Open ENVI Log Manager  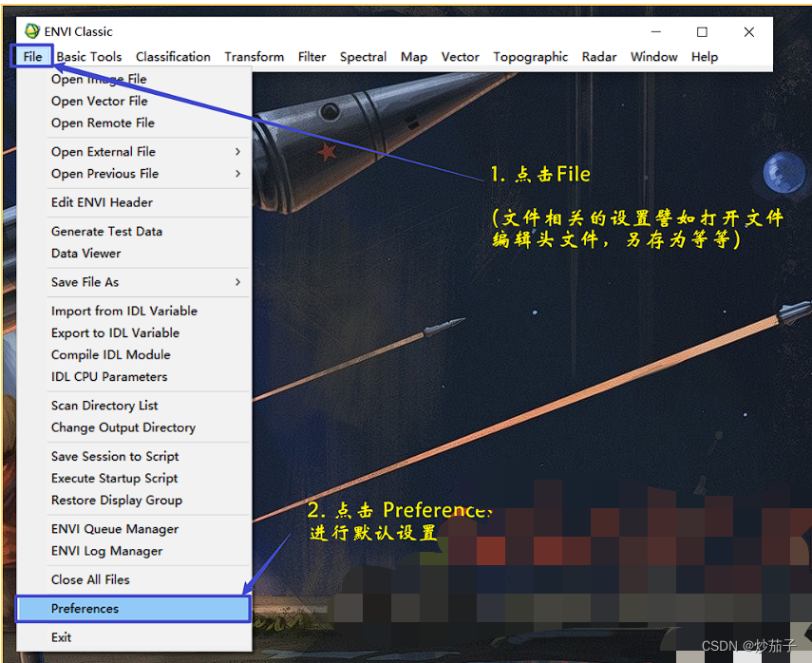tap(134, 551)
